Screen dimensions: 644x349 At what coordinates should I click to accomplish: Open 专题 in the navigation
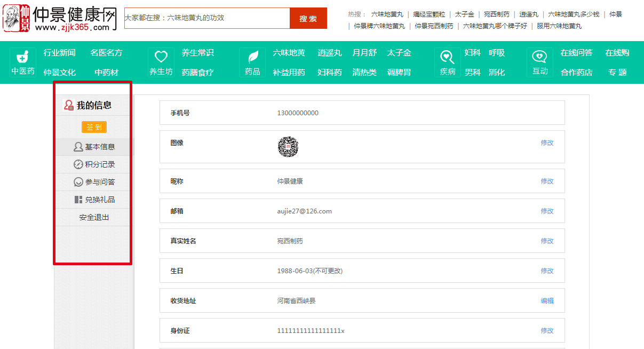pos(617,72)
